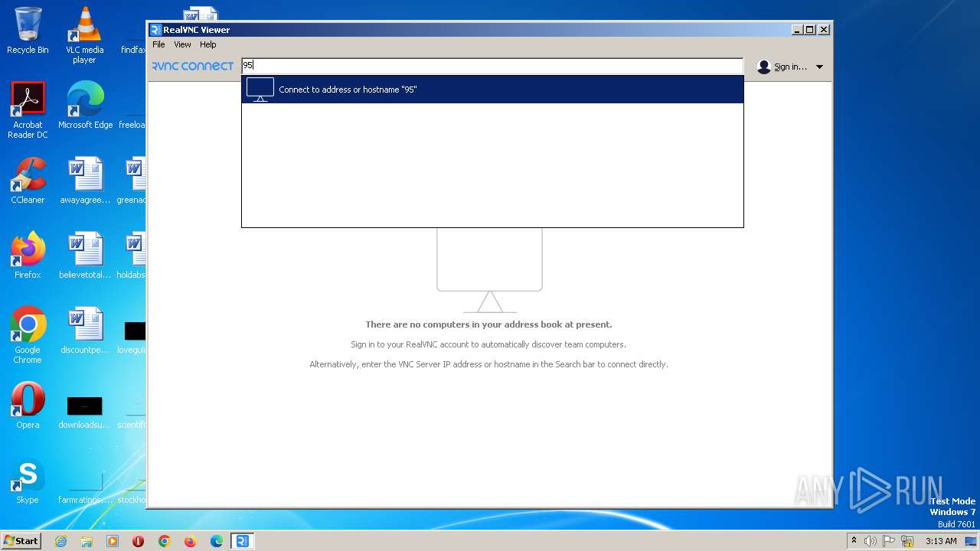Screen dimensions: 980x551
Task: Focus the address search field containing "95"
Action: coord(492,66)
